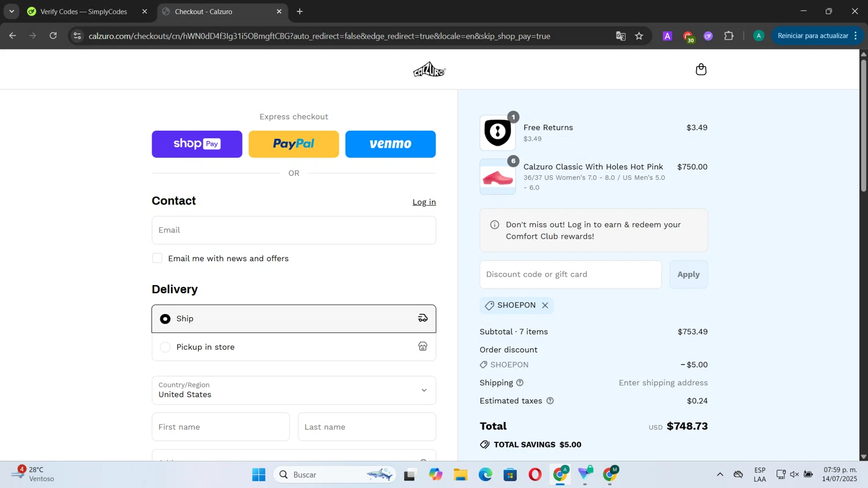The height and width of the screenshot is (488, 868).
Task: Click the volume muted tray icon
Action: (795, 475)
